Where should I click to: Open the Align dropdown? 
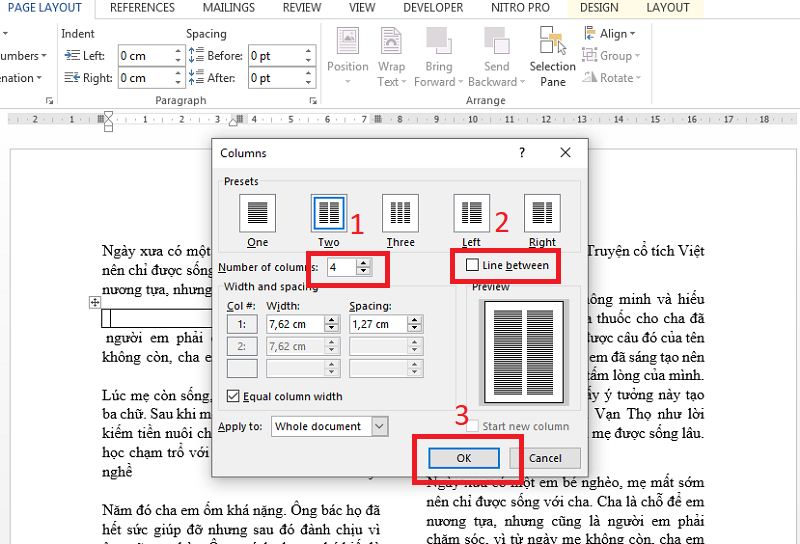click(x=610, y=34)
